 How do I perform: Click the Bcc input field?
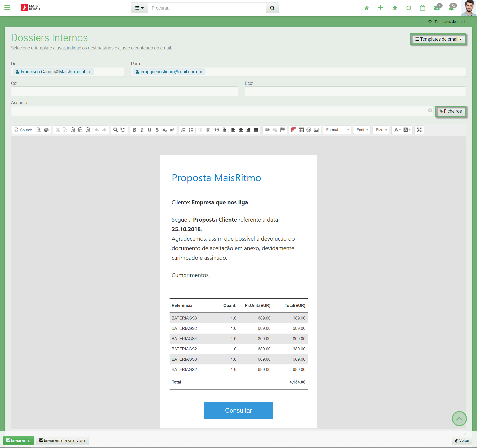pos(355,91)
